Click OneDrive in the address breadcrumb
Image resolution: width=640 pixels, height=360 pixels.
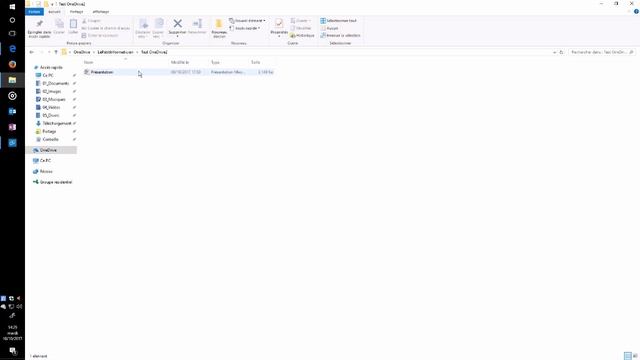[82, 52]
